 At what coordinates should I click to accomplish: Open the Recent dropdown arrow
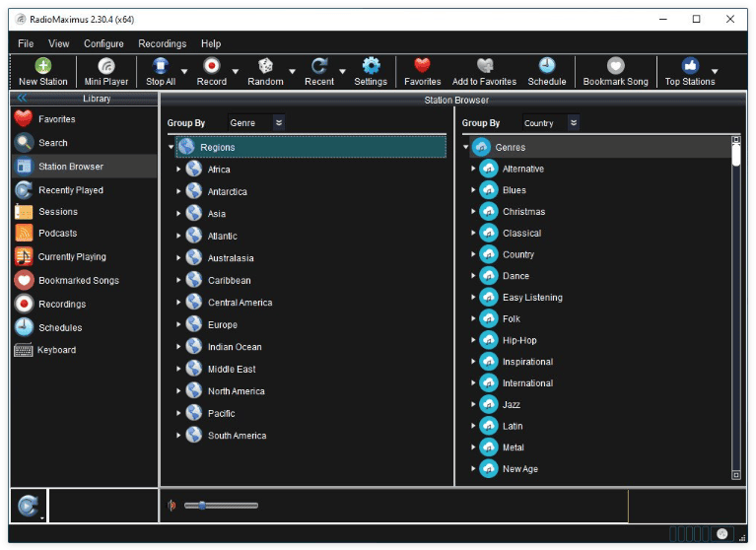(342, 71)
